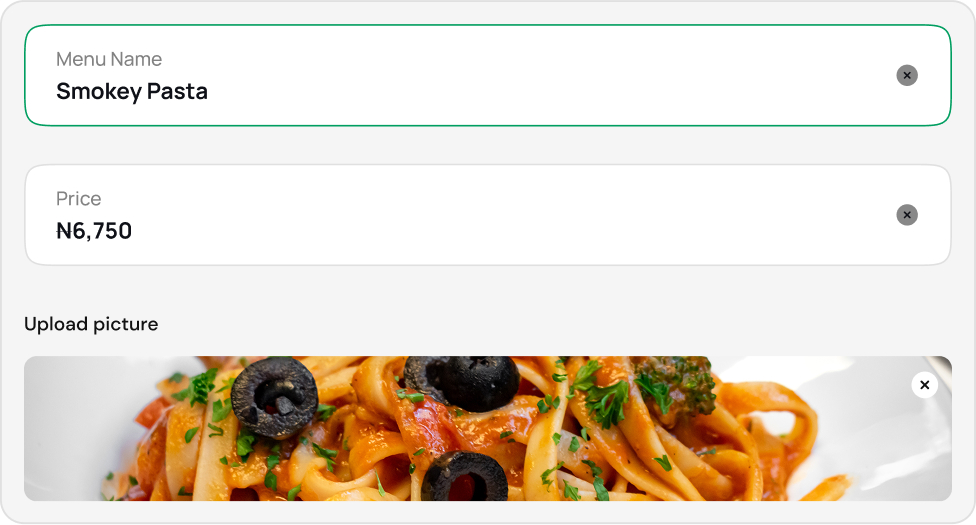Viewport: 976px width, 525px height.
Task: Focus the Price input field
Action: (488, 215)
